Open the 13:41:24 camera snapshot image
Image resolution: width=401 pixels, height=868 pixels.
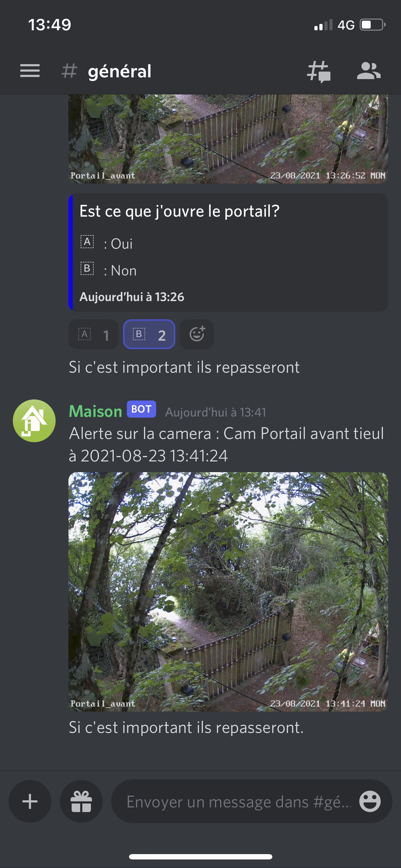pyautogui.click(x=228, y=592)
